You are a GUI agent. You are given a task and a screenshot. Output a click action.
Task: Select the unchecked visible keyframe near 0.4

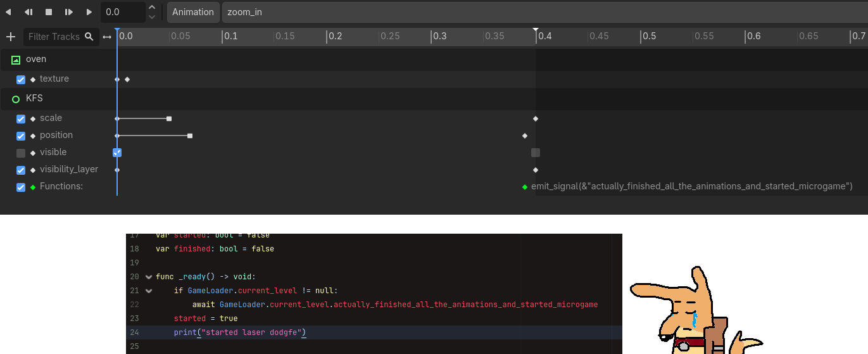coord(536,153)
